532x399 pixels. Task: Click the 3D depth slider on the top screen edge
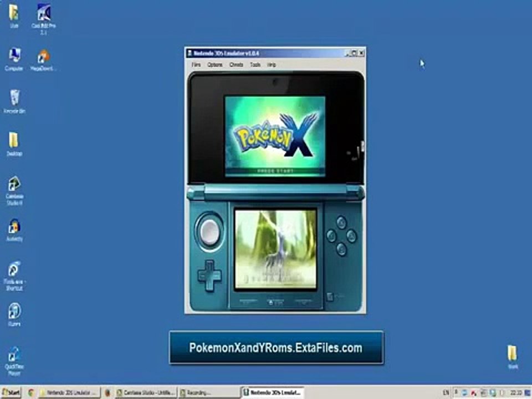click(x=362, y=146)
